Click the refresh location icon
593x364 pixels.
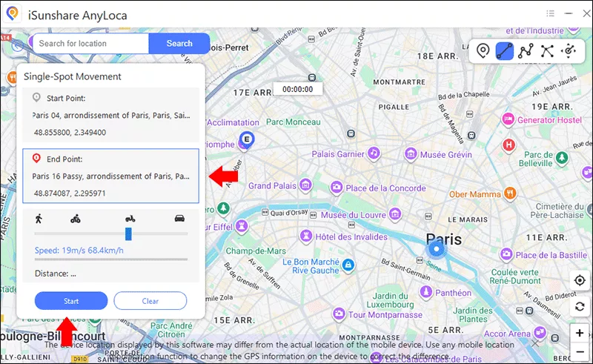pyautogui.click(x=580, y=306)
